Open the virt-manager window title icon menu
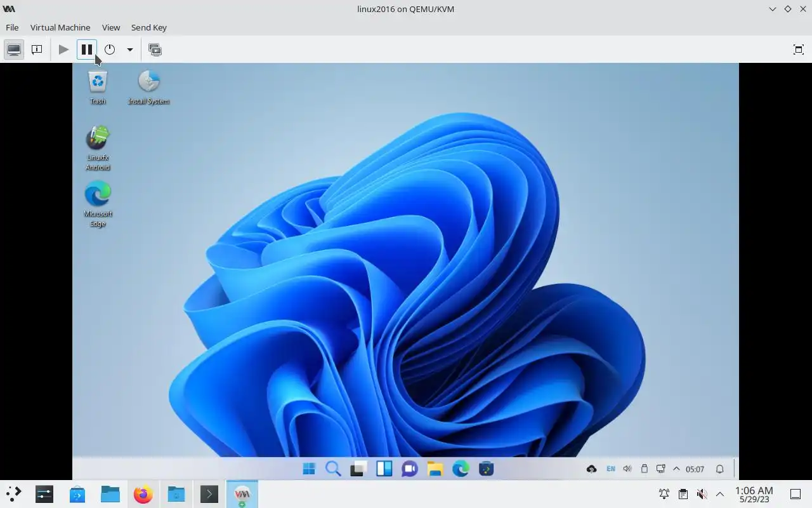 tap(9, 9)
